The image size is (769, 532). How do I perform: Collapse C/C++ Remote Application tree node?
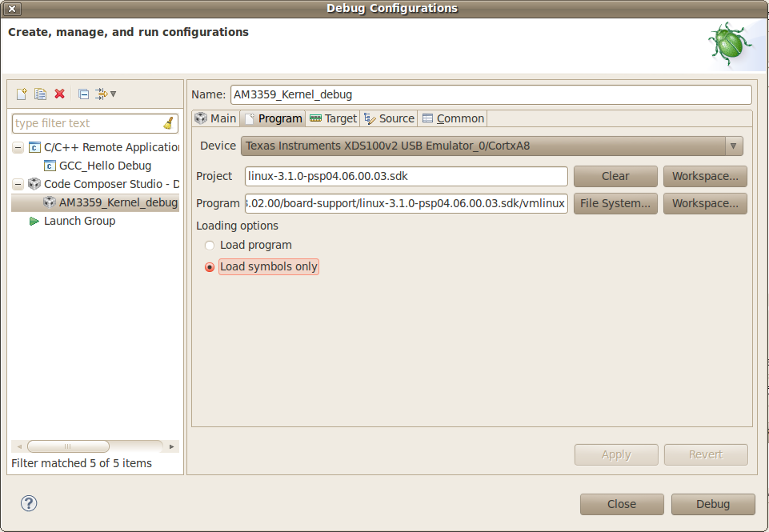[18, 147]
